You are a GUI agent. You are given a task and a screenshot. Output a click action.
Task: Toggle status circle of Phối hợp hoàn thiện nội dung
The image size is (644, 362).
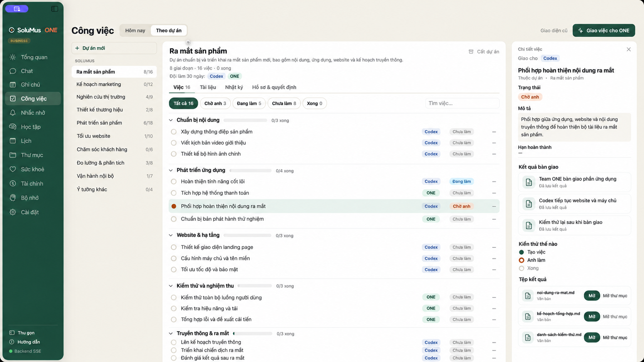click(174, 206)
